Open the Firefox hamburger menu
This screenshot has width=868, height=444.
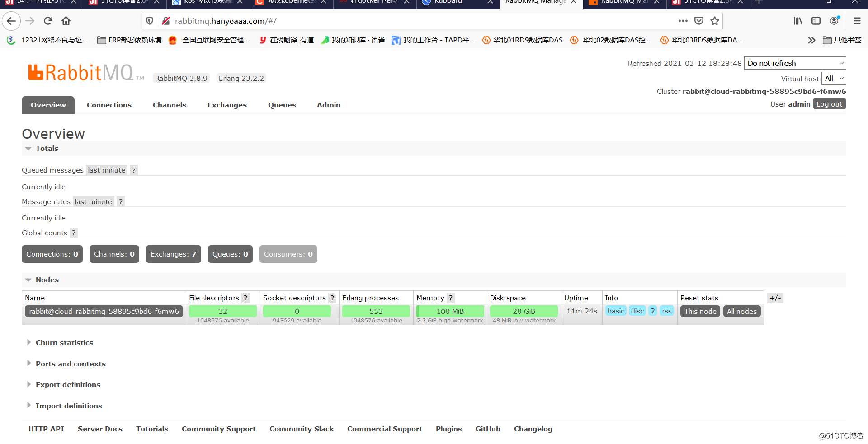click(857, 21)
